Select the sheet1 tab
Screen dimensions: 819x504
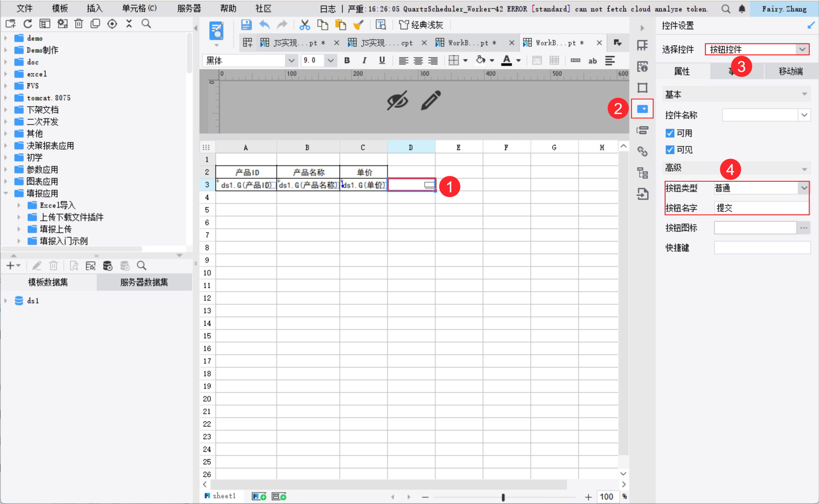click(220, 496)
